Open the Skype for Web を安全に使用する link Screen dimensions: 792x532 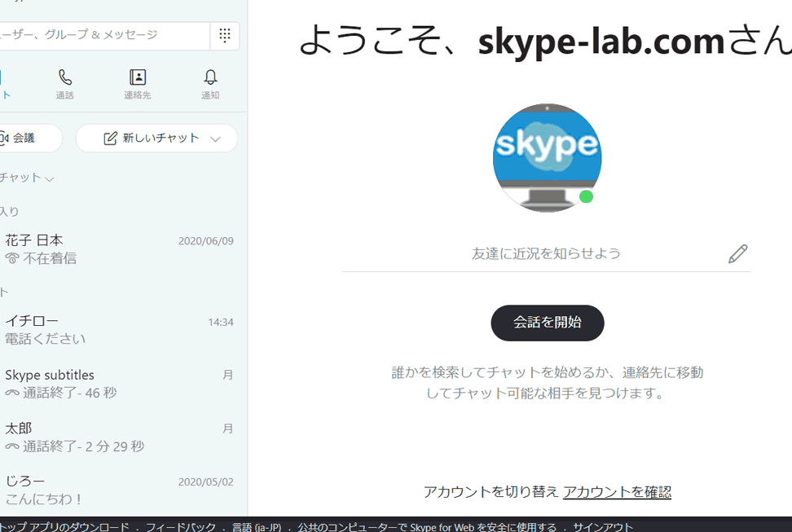[x=427, y=527]
